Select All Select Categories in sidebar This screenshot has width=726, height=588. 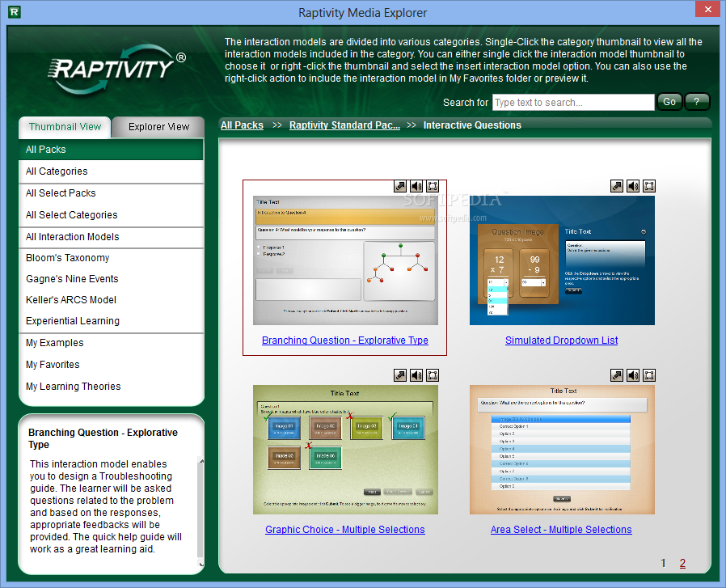point(111,215)
